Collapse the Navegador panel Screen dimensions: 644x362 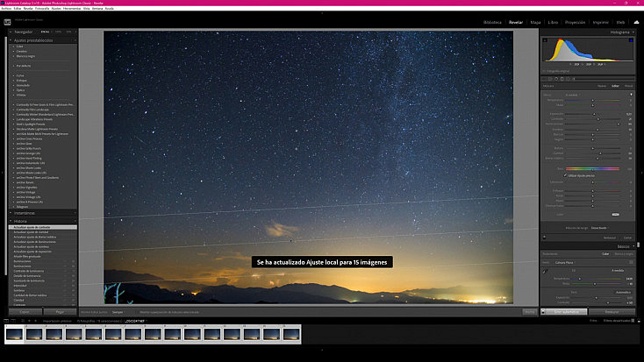click(11, 32)
